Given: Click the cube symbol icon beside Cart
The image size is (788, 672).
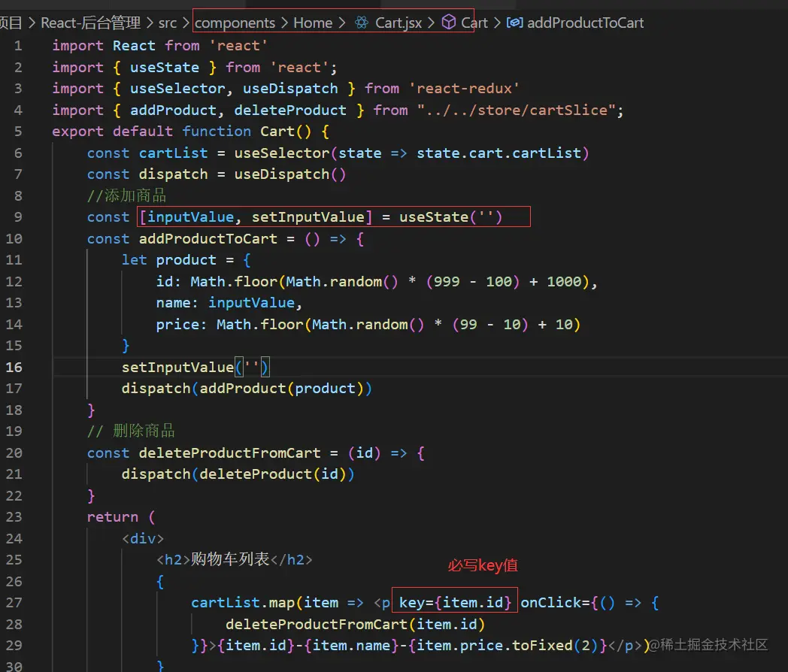Looking at the screenshot, I should pos(449,22).
